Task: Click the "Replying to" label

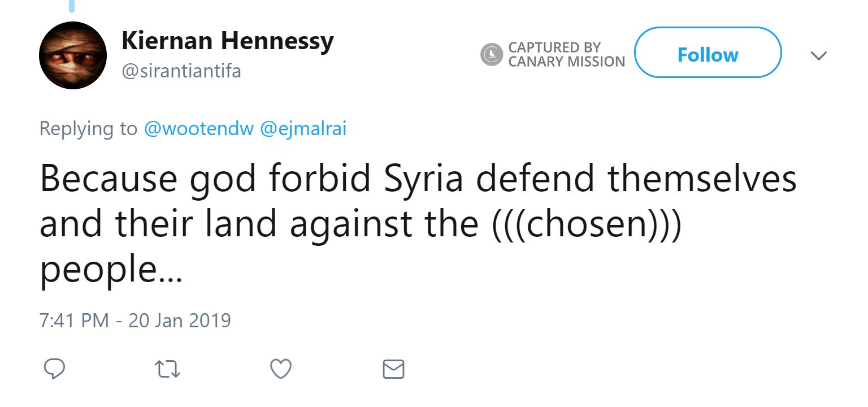Action: click(x=88, y=129)
